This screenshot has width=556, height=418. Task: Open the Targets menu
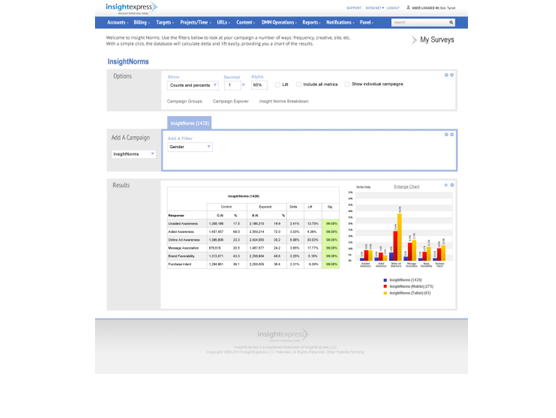pyautogui.click(x=165, y=22)
